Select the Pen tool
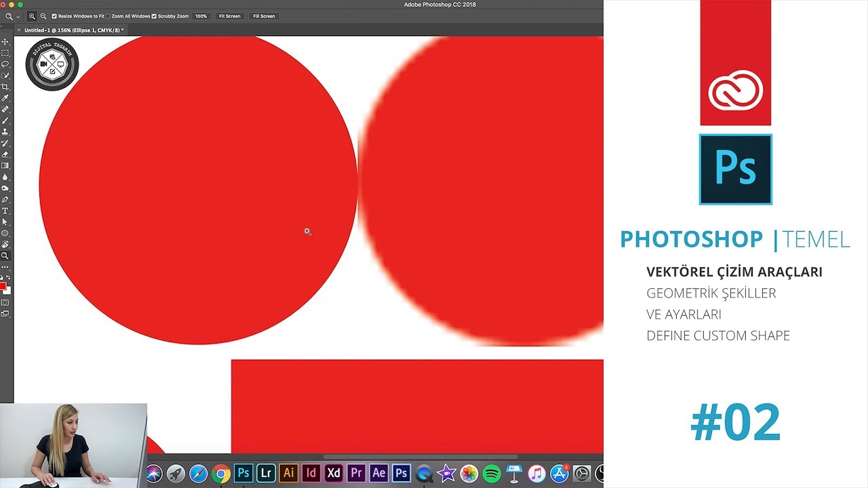This screenshot has width=868, height=488. click(x=5, y=199)
